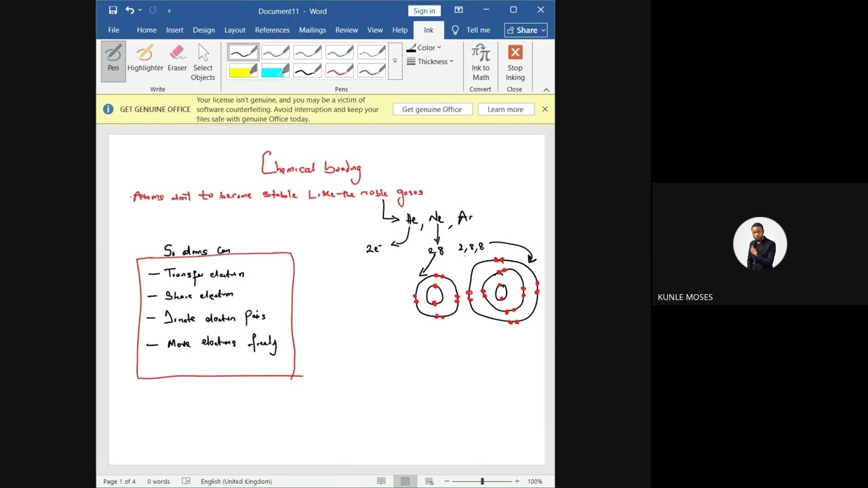Open the pen Color dropdown
Image resolution: width=868 pixels, height=488 pixels.
[424, 47]
